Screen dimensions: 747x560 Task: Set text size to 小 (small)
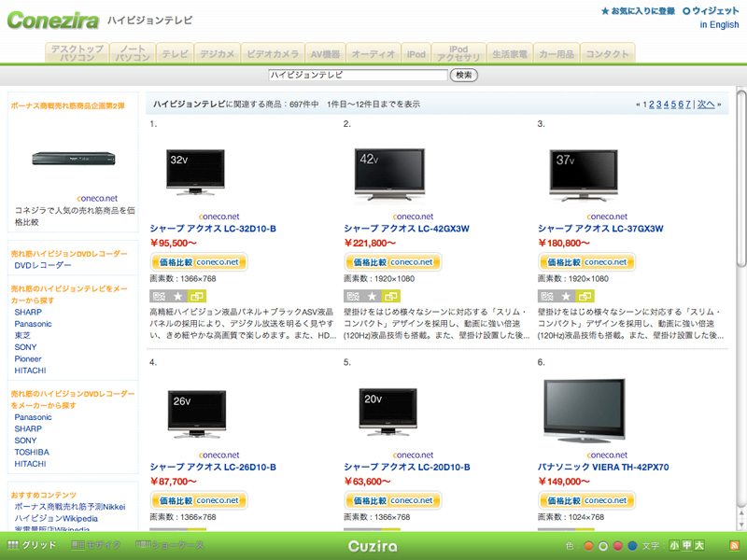click(673, 546)
